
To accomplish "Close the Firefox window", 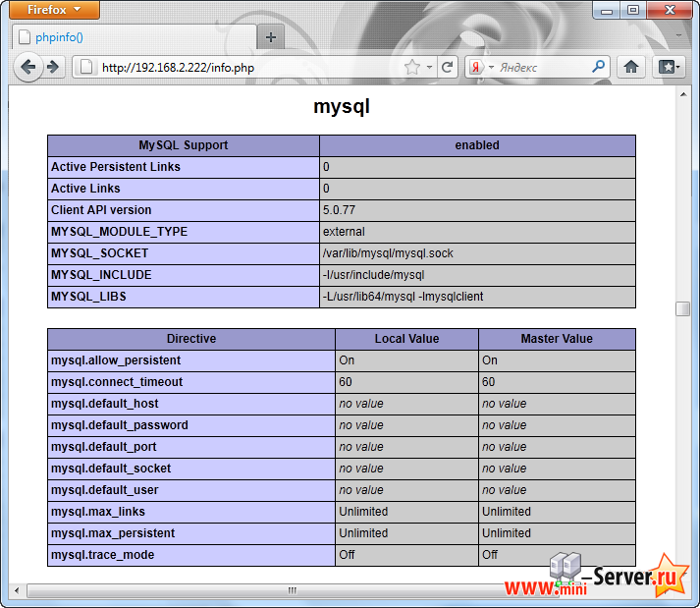I will click(670, 10).
